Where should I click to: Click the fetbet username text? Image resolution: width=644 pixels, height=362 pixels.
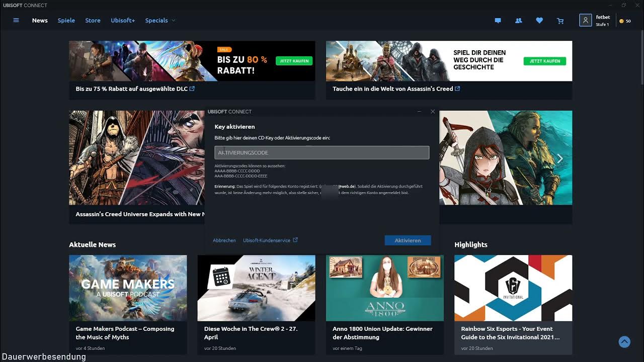click(603, 17)
